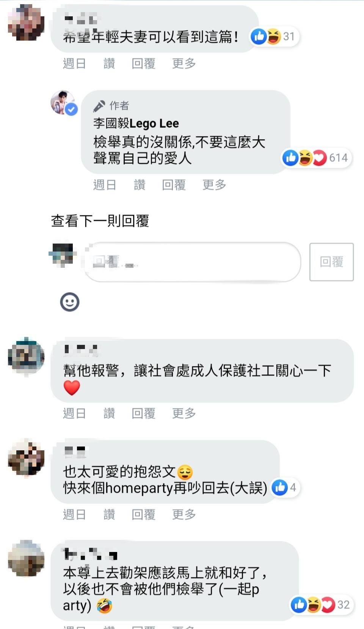Like Lego Lee's reply with 讚

coord(140,185)
